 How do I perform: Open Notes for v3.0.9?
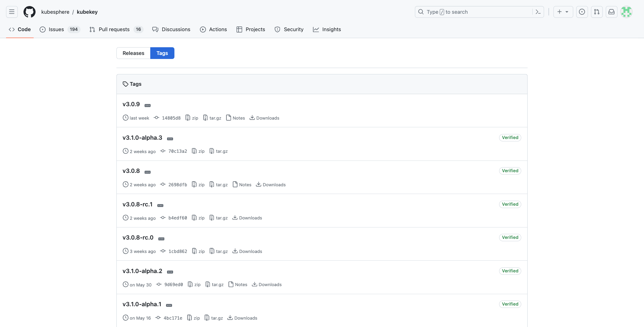pyautogui.click(x=235, y=118)
